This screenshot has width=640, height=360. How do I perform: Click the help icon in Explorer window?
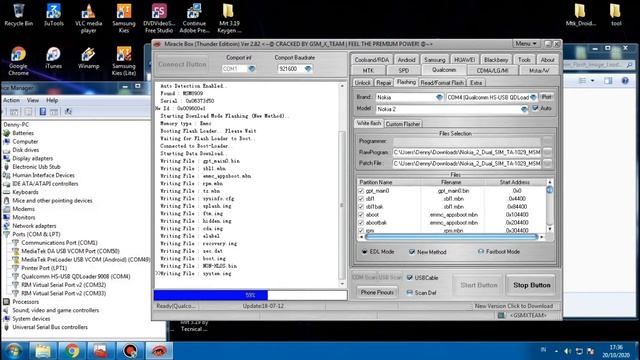pos(625,81)
